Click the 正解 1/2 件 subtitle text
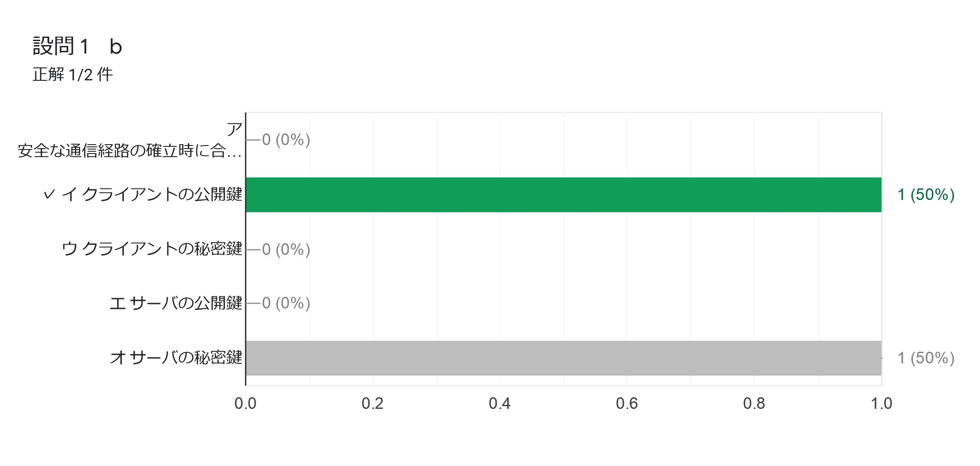 (x=73, y=74)
